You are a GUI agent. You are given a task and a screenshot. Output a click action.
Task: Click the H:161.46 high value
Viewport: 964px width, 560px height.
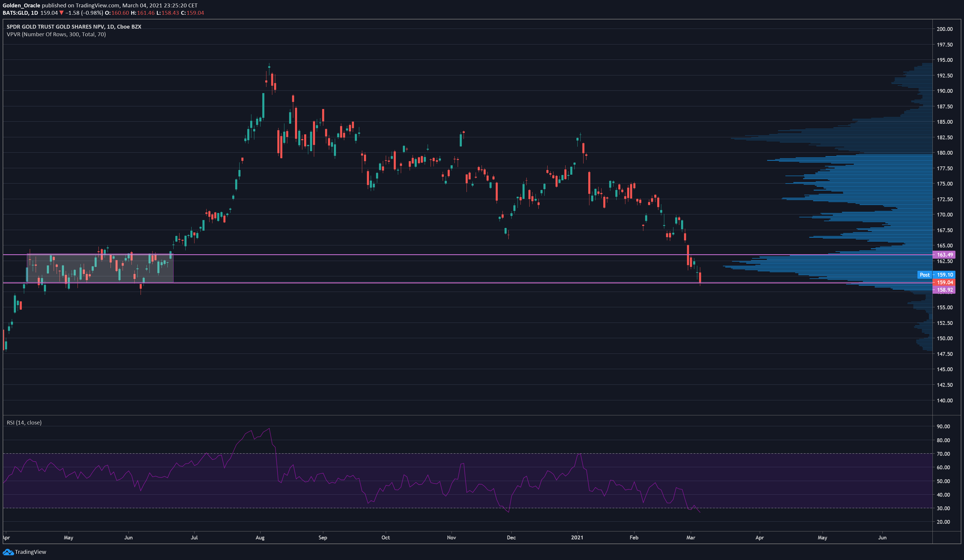[143, 13]
